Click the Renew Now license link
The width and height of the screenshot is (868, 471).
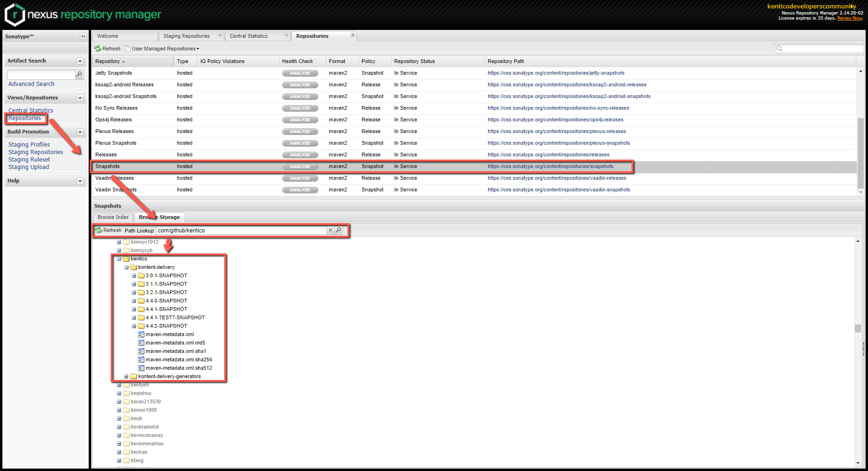coord(850,18)
